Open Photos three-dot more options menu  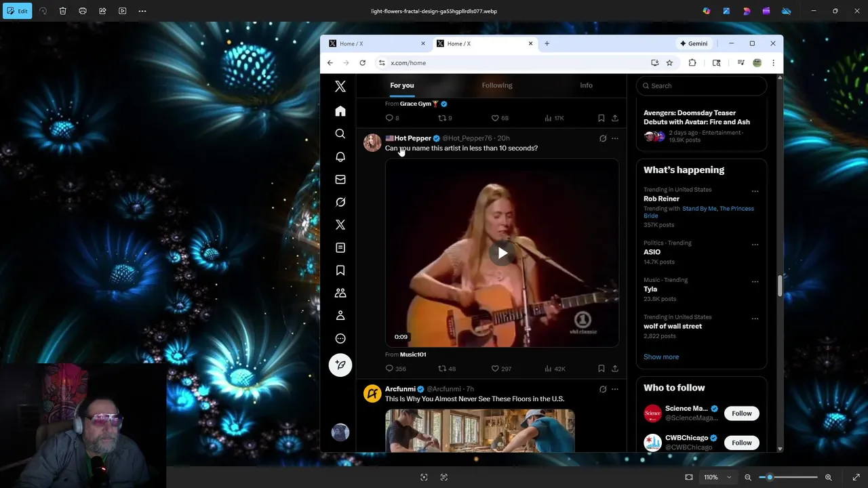click(x=142, y=11)
